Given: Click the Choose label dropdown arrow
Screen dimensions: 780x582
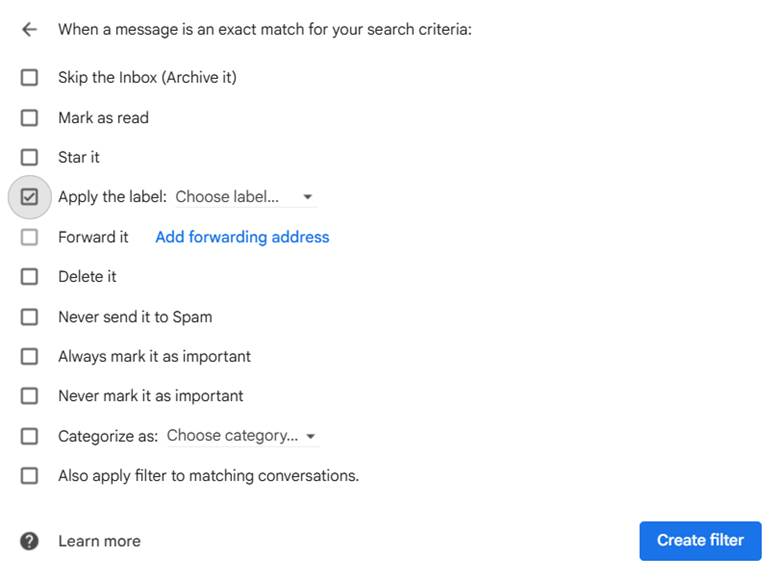Looking at the screenshot, I should tap(307, 197).
